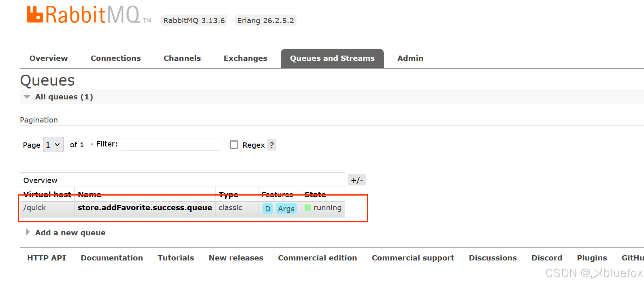
Task: Click the D durable feature badge
Action: pos(268,209)
